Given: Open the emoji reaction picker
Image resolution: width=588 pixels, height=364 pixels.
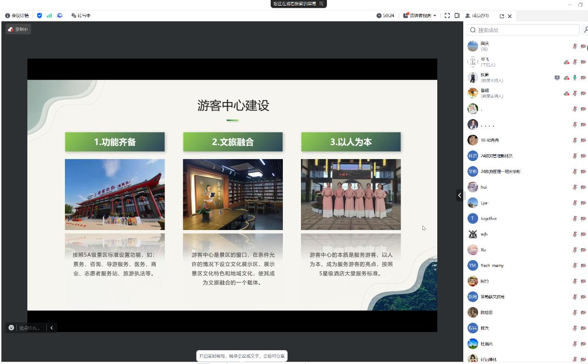Looking at the screenshot, I should point(11,328).
